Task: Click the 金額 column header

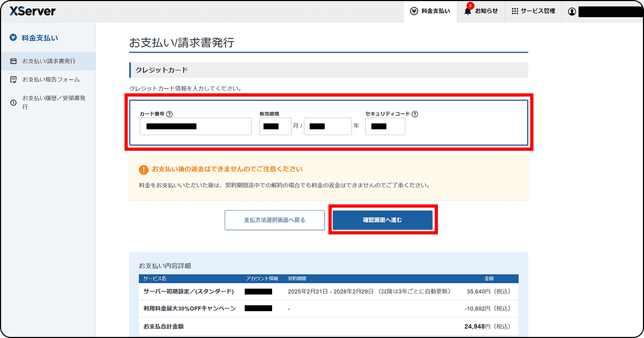Action: tap(488, 278)
